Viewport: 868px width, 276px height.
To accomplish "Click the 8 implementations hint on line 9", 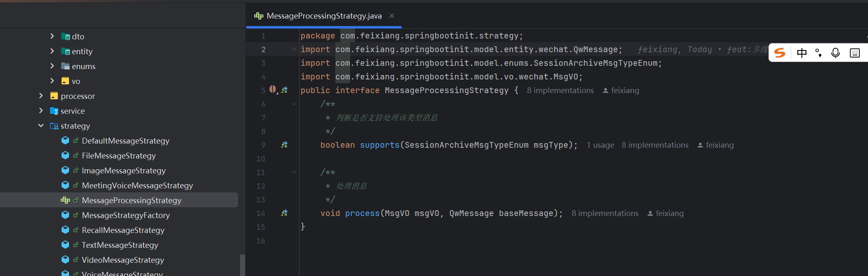I will coord(655,145).
